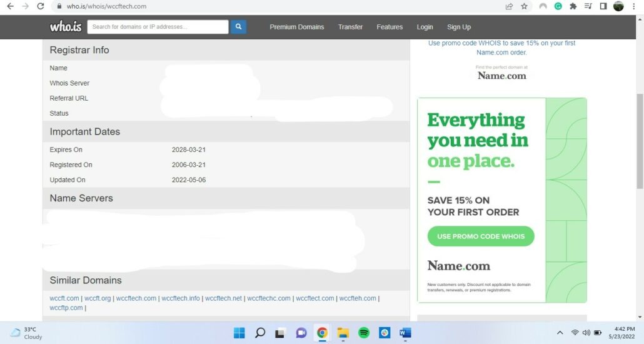Open Spotify from the taskbar

coord(364,333)
